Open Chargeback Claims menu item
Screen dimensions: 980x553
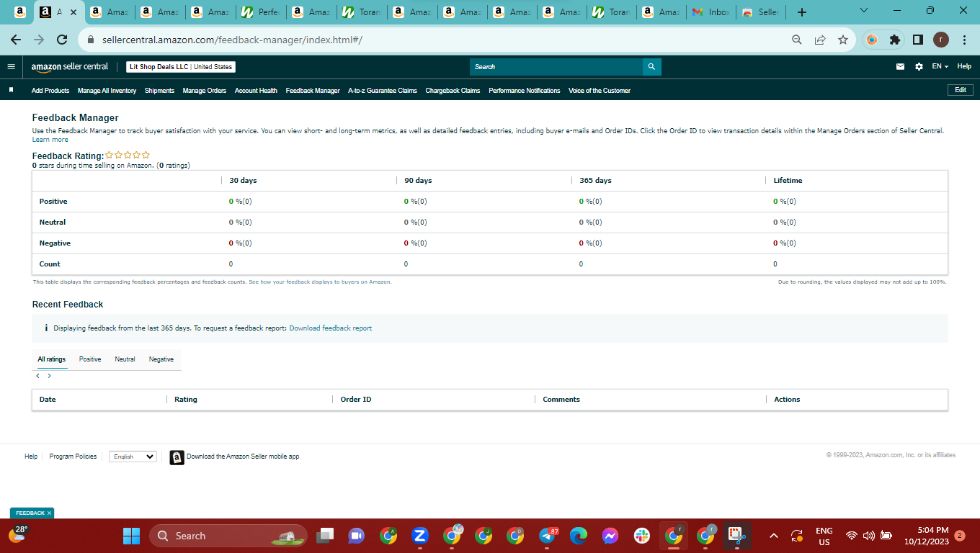pyautogui.click(x=453, y=91)
